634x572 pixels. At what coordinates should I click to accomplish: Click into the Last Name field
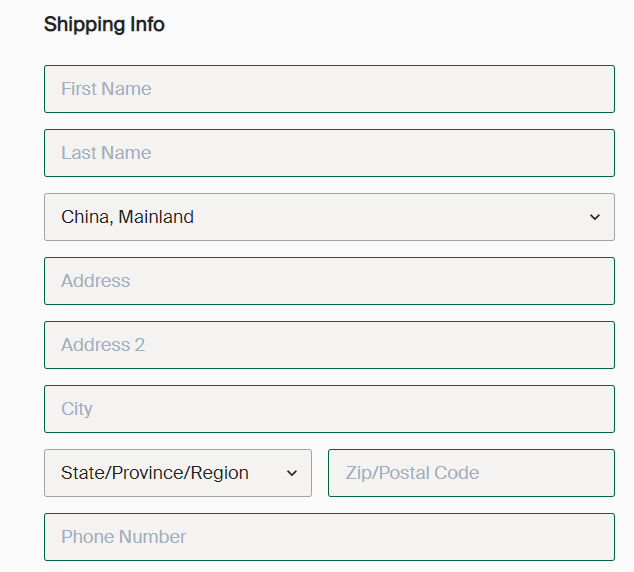pos(329,153)
